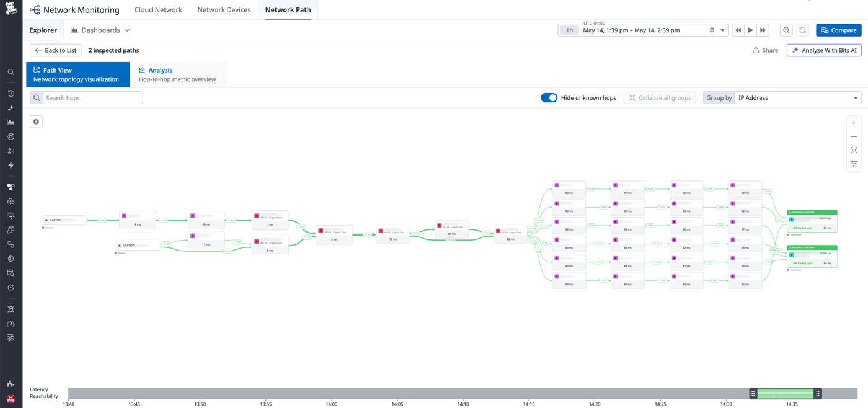Open the sparkle AI icon in the sidebar

(11, 108)
